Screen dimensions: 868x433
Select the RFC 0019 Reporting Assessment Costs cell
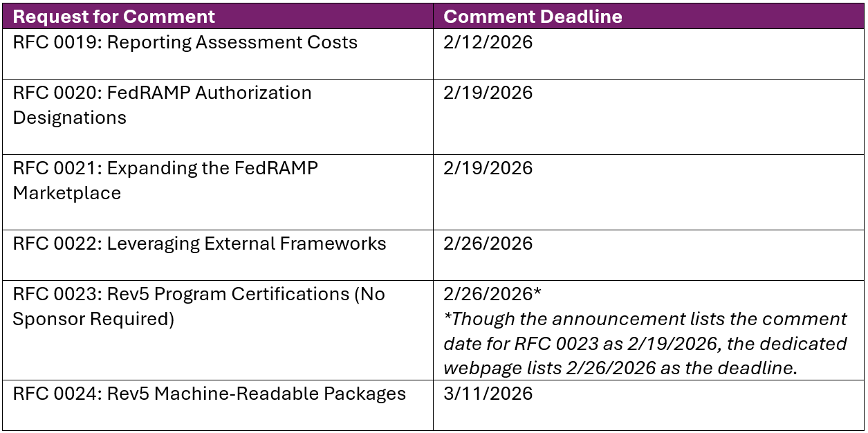(185, 42)
